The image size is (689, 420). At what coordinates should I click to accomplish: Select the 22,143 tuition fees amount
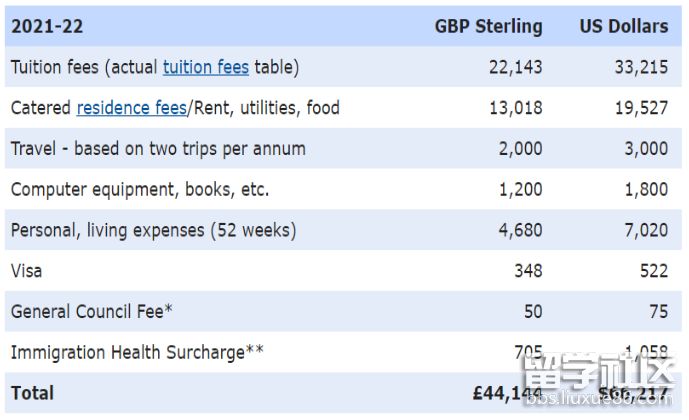click(514, 68)
